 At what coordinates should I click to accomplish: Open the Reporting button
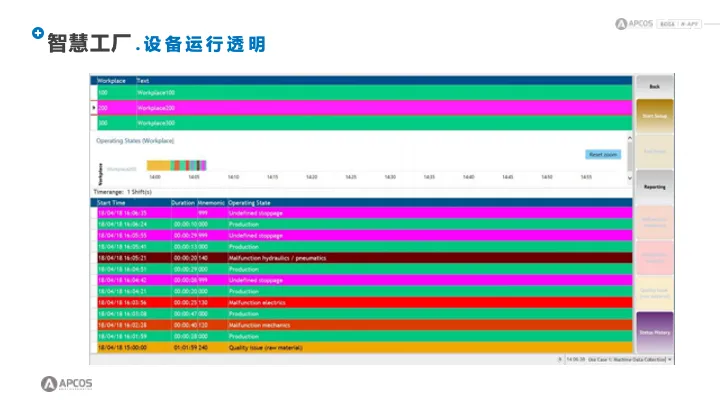pos(655,187)
